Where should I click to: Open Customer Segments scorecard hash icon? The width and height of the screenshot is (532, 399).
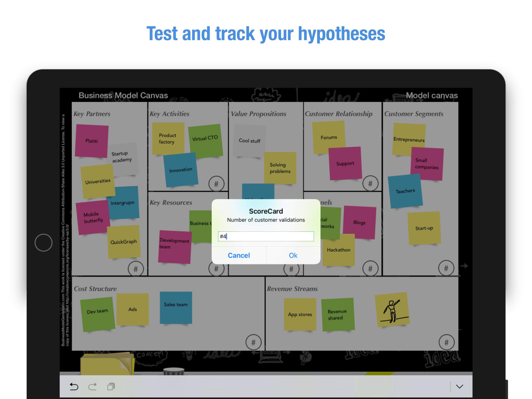[446, 268]
